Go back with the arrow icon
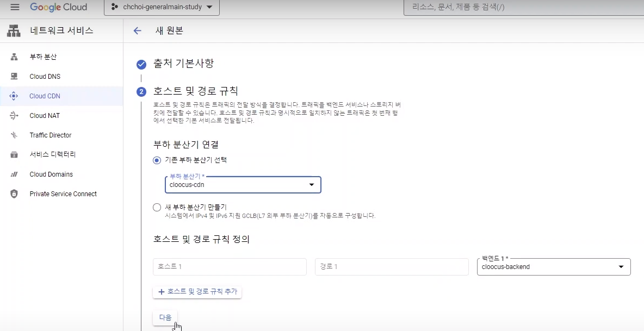The image size is (644, 331). pos(137,31)
